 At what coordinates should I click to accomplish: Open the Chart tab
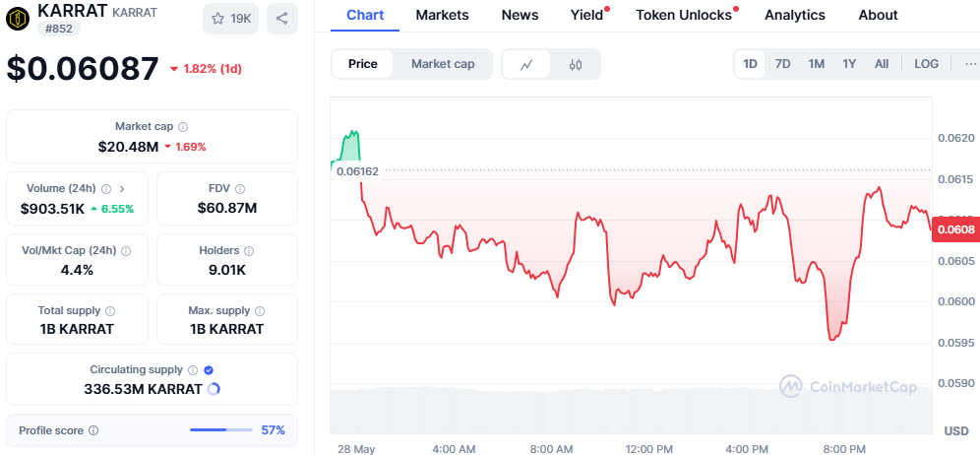click(x=365, y=15)
